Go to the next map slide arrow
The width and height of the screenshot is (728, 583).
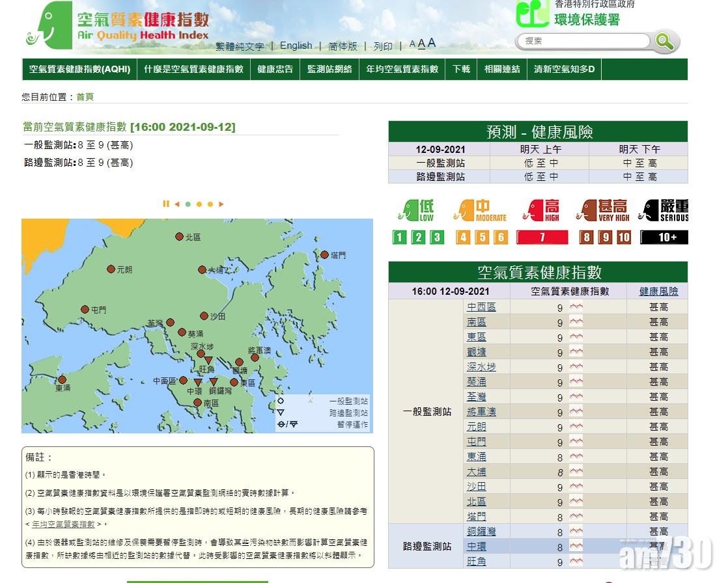(221, 204)
